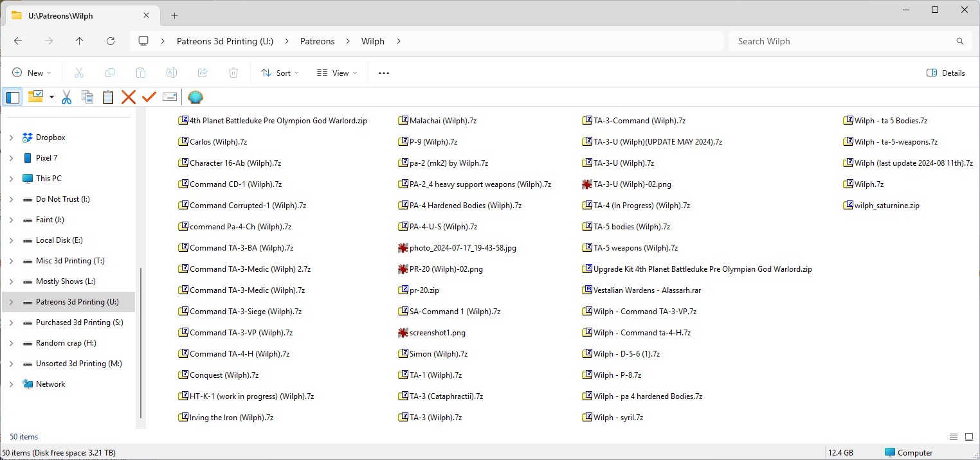Image resolution: width=980 pixels, height=460 pixels.
Task: Select file Wilph - syril.7z
Action: click(613, 418)
